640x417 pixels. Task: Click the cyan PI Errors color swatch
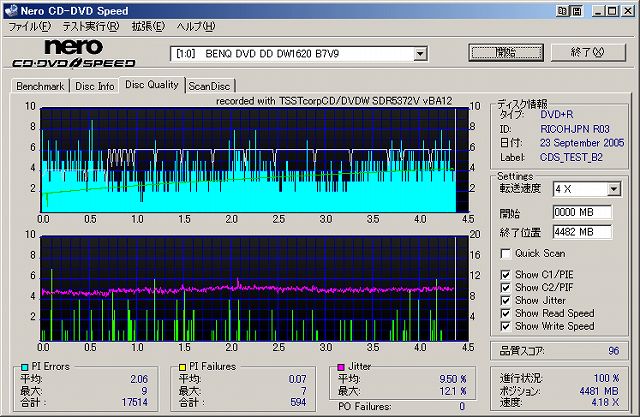[24, 367]
